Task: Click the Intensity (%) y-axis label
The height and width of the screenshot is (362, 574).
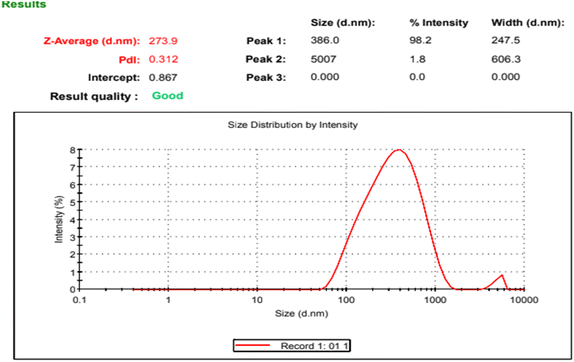Action: [59, 219]
